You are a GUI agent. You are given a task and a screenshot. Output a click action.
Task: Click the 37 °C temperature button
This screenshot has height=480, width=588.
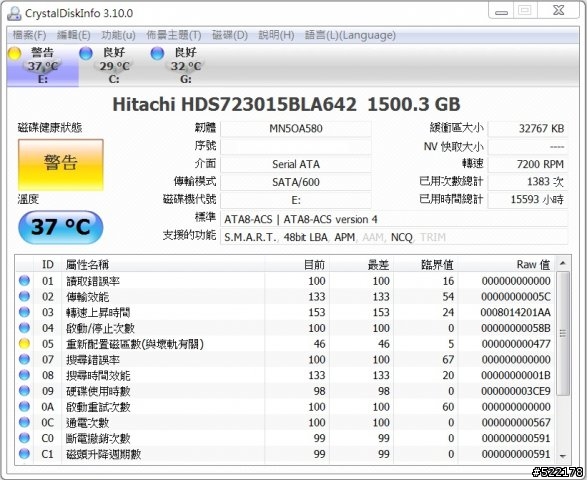tap(60, 227)
